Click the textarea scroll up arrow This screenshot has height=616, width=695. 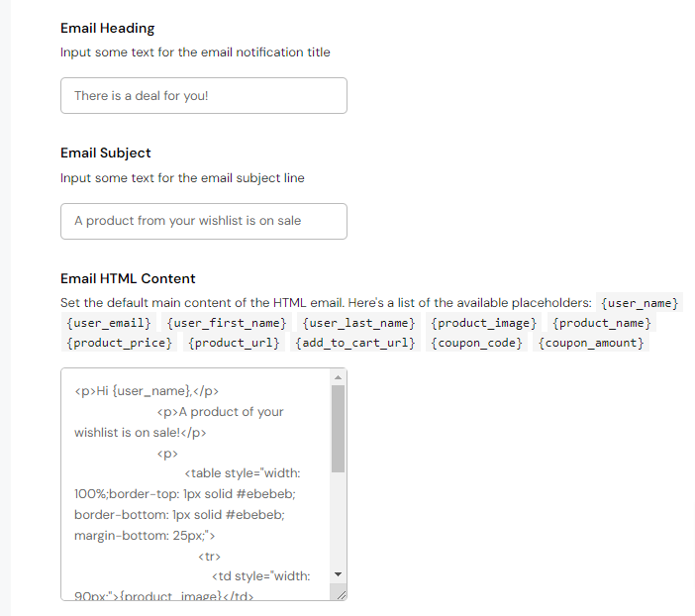pyautogui.click(x=338, y=377)
